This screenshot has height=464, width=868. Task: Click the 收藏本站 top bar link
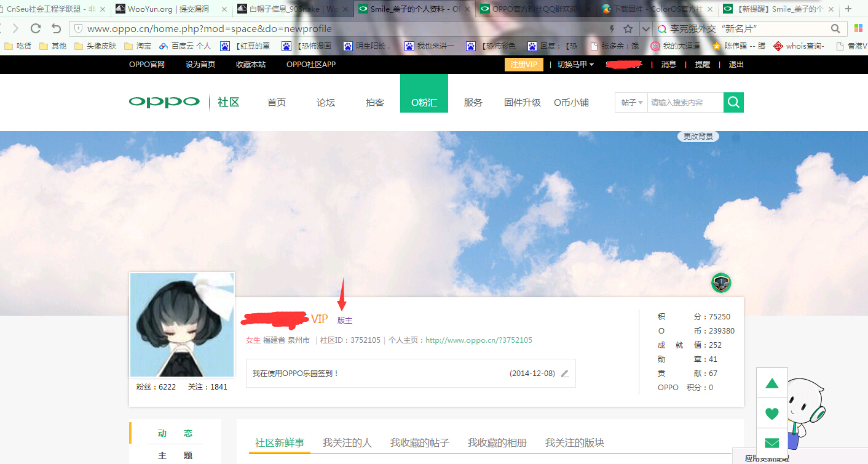[251, 65]
